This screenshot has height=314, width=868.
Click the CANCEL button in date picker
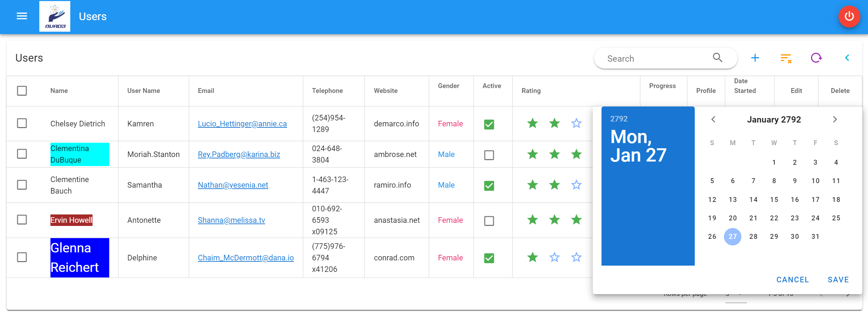click(793, 280)
